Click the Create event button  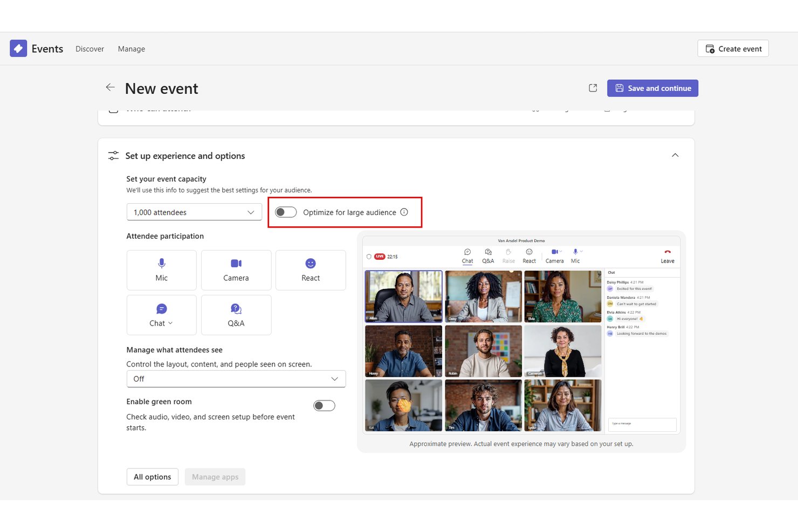[733, 49]
